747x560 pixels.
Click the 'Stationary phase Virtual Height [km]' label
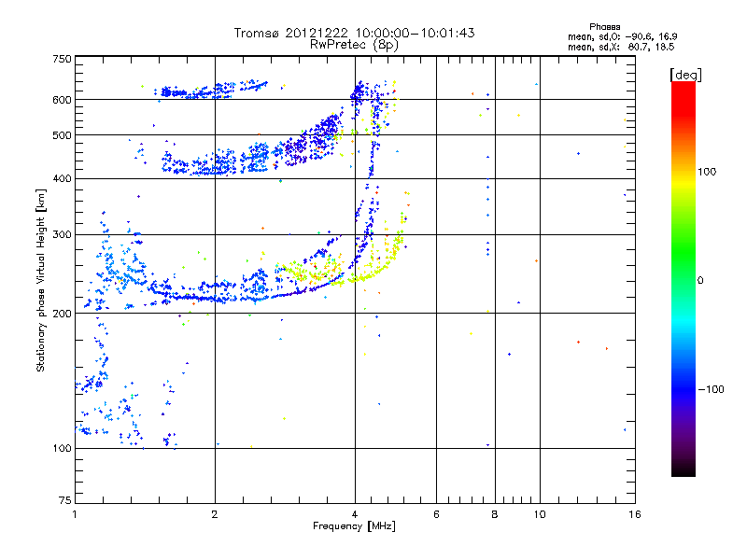click(41, 280)
